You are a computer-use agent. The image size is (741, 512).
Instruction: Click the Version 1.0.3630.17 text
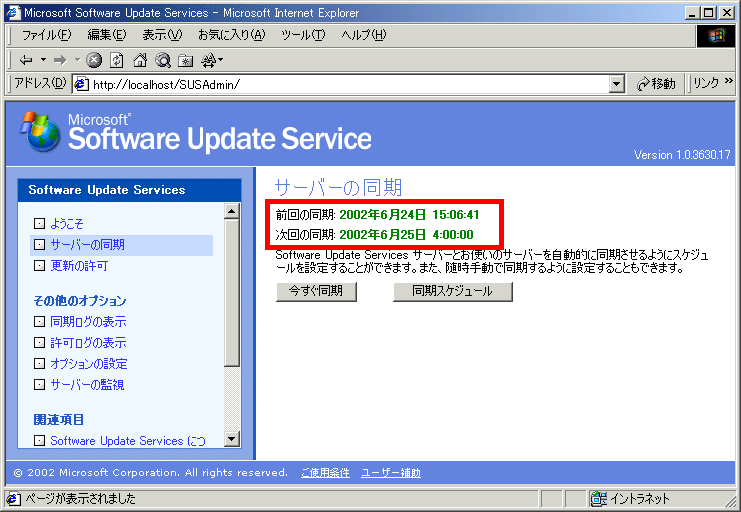coord(682,155)
